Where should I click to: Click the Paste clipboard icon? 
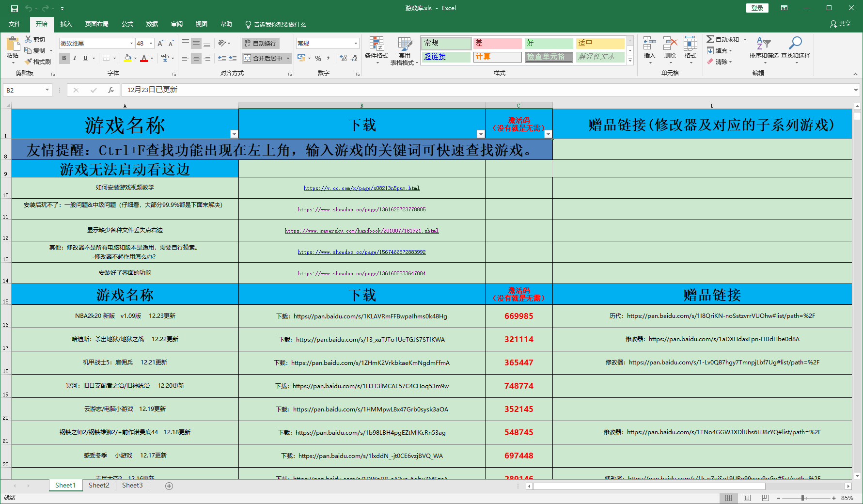point(13,44)
